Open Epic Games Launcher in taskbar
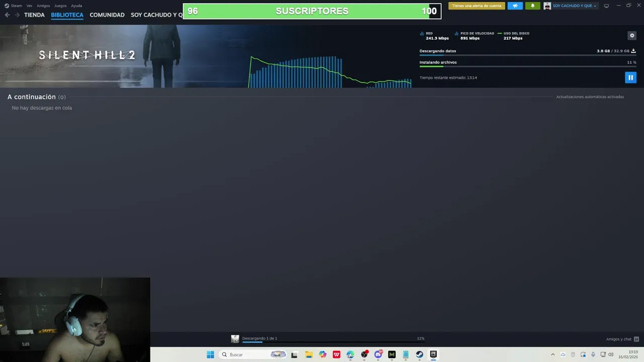The height and width of the screenshot is (362, 644). pos(433,354)
